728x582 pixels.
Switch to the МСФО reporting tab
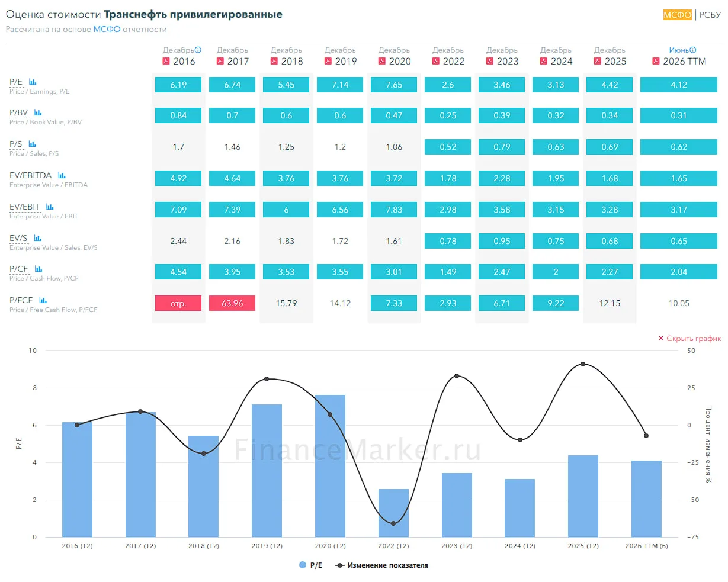pos(678,15)
